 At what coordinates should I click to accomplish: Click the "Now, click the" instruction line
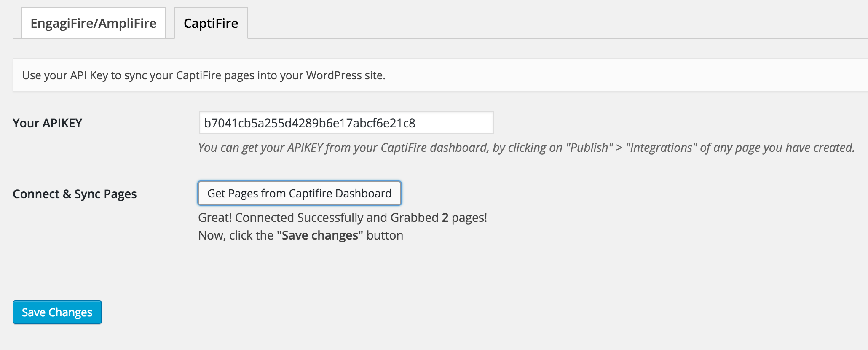(236, 235)
